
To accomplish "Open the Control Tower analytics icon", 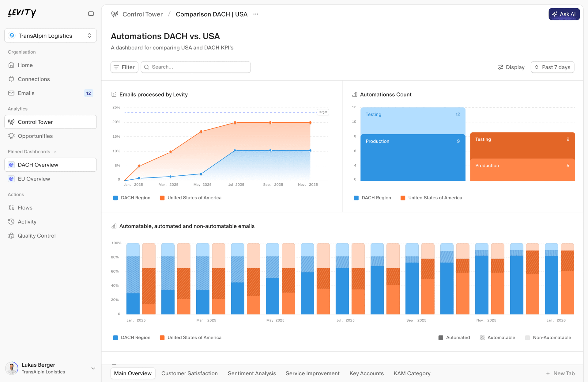I will point(11,122).
